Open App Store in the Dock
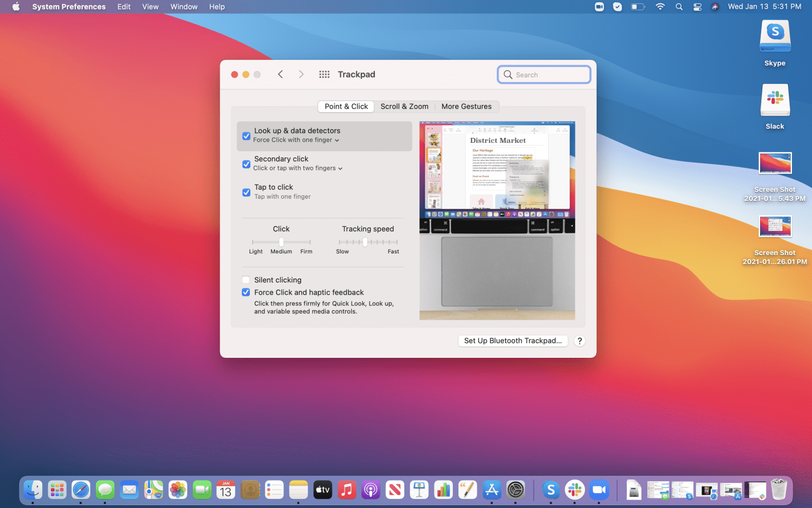The image size is (812, 508). pos(492,490)
